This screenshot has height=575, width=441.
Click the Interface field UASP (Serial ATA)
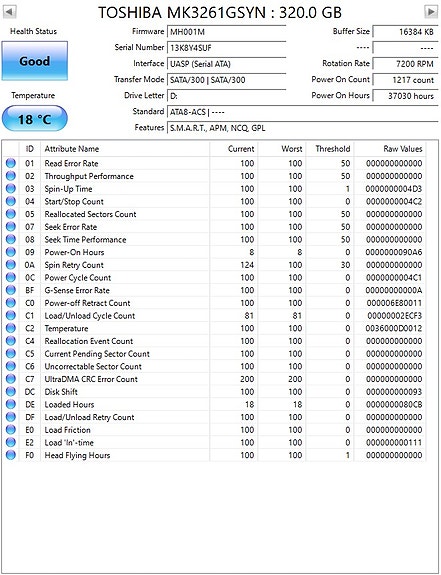(227, 64)
